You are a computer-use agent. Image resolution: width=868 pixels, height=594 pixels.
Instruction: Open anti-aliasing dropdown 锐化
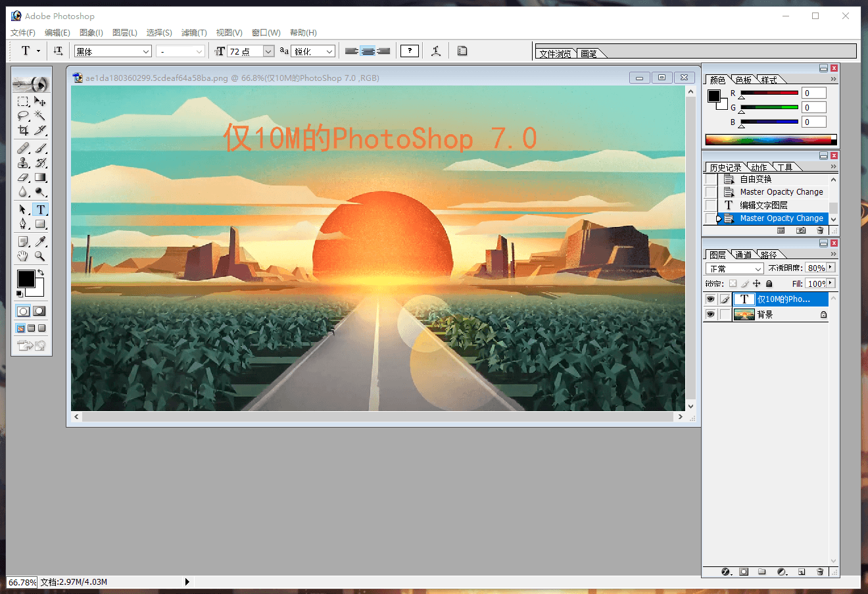[x=329, y=51]
